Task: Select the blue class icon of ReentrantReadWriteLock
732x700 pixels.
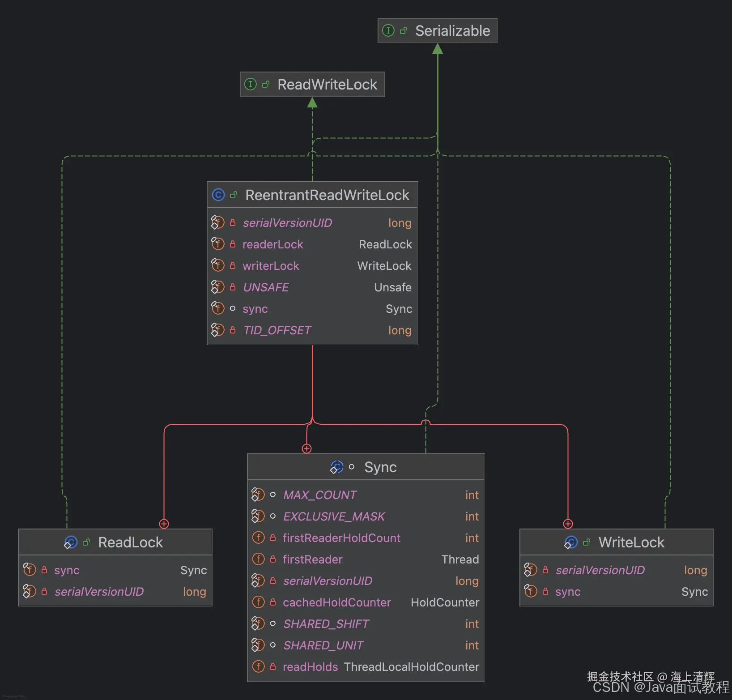Action: 218,195
